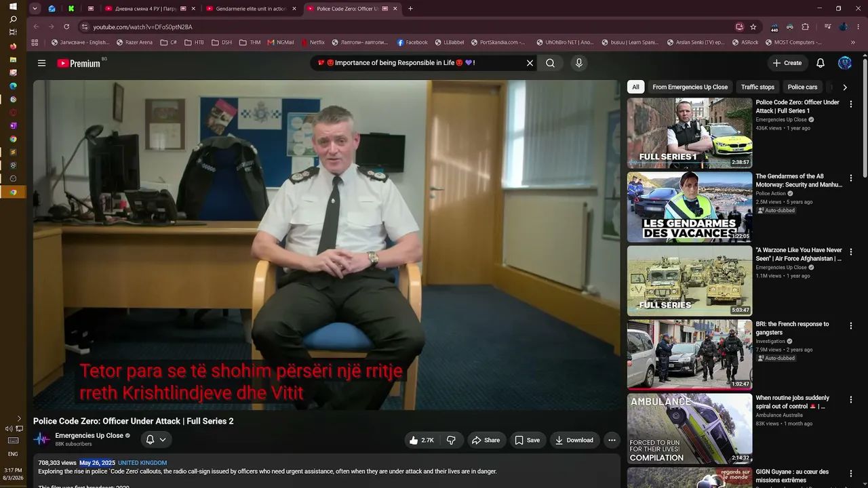Run search with the magnifier button
Viewport: 868px width, 488px height.
click(550, 63)
